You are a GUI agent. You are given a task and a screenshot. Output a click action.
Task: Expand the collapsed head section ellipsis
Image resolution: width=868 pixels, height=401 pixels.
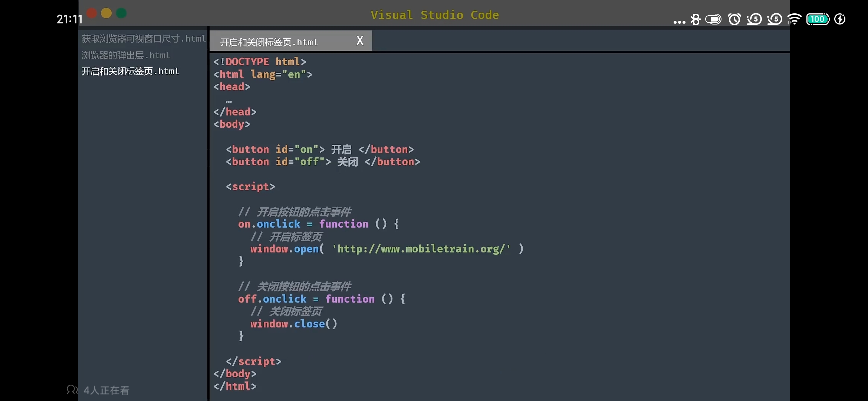pos(229,101)
